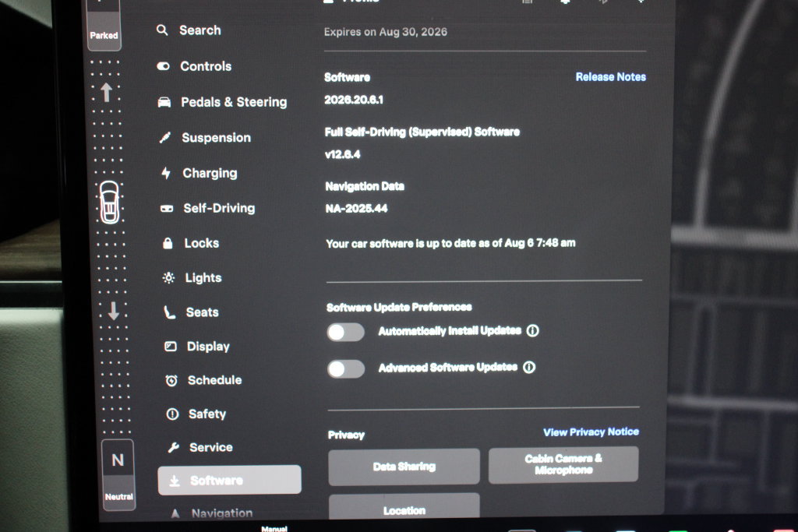Click info icon beside Advanced Software Updates

click(529, 368)
